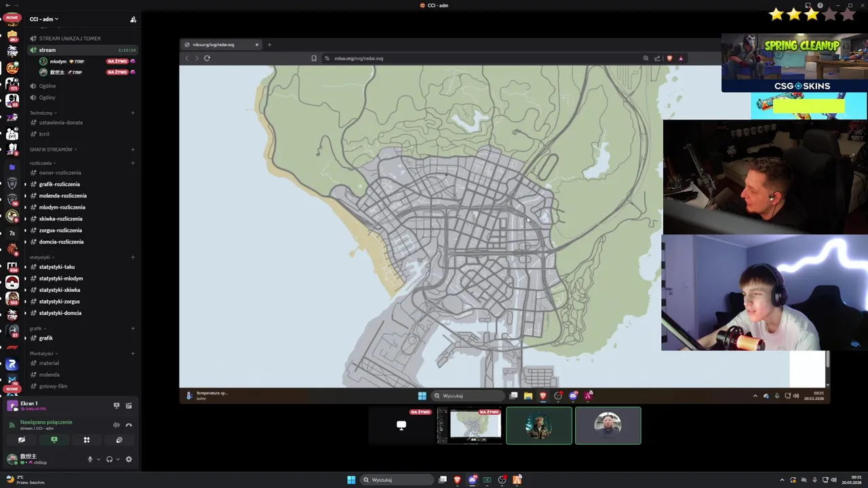This screenshot has height=488, width=868.
Task: Open the purple server folder icon
Action: [x=12, y=167]
